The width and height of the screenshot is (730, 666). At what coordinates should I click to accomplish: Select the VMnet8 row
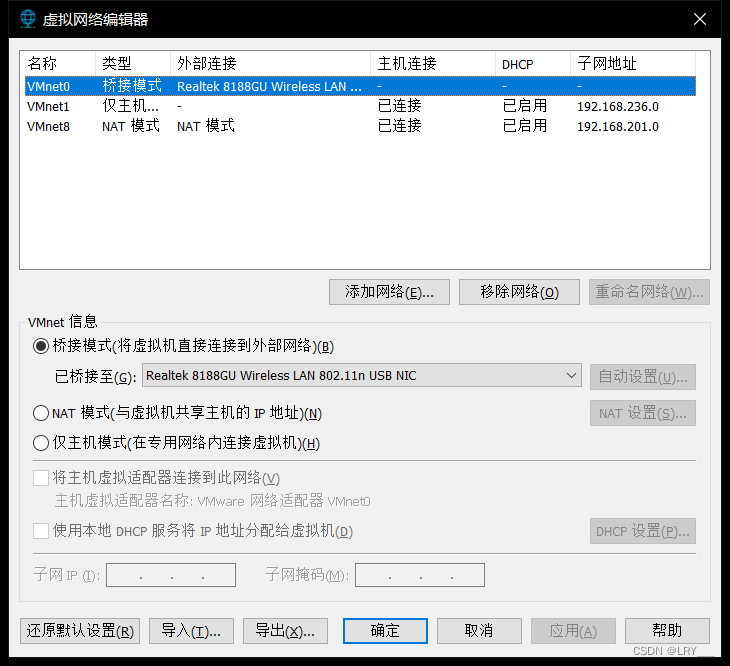pos(360,127)
